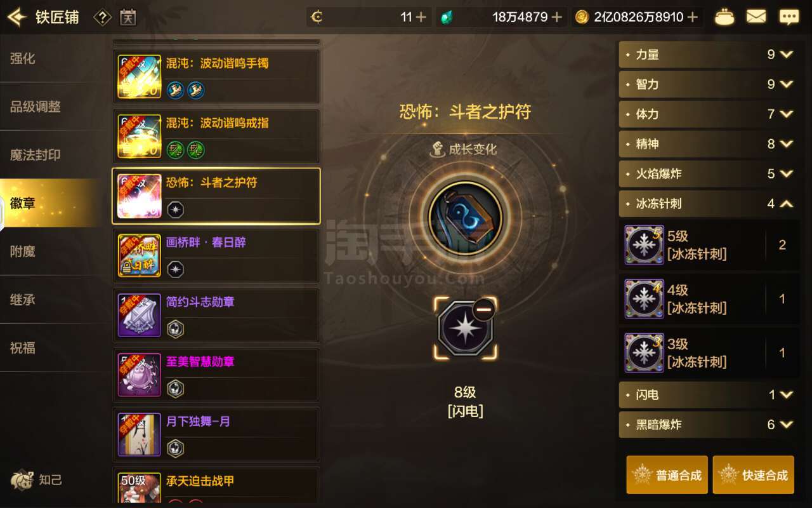Open 知己 companion icon
The height and width of the screenshot is (508, 812).
pos(36,480)
